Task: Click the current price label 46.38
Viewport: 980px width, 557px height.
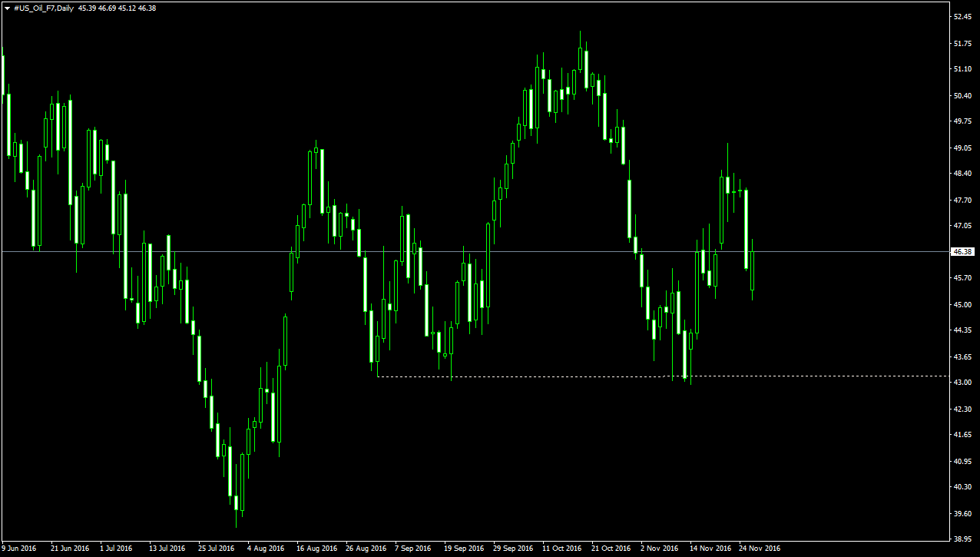Action: click(x=962, y=251)
